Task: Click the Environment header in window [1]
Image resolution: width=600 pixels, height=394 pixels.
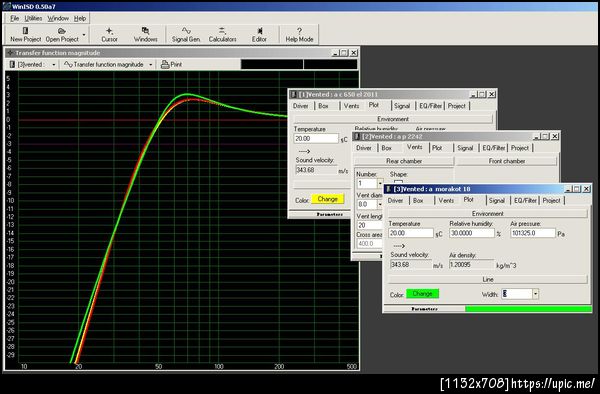Action: click(393, 119)
